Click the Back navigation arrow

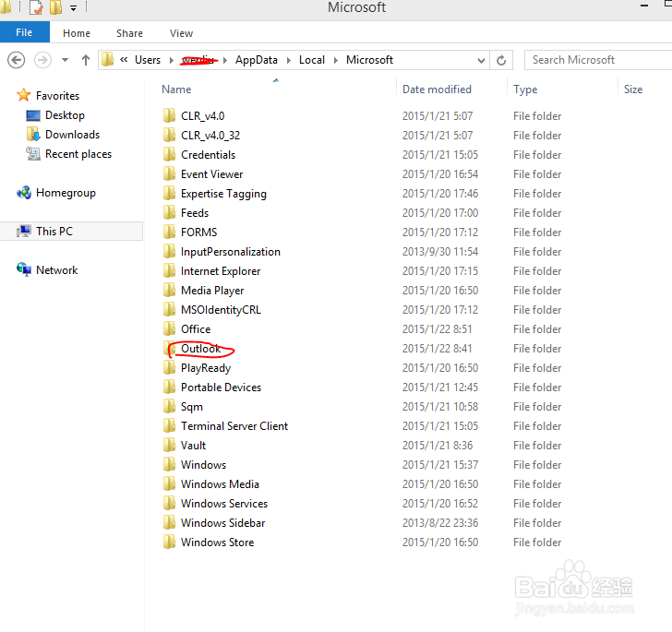17,60
